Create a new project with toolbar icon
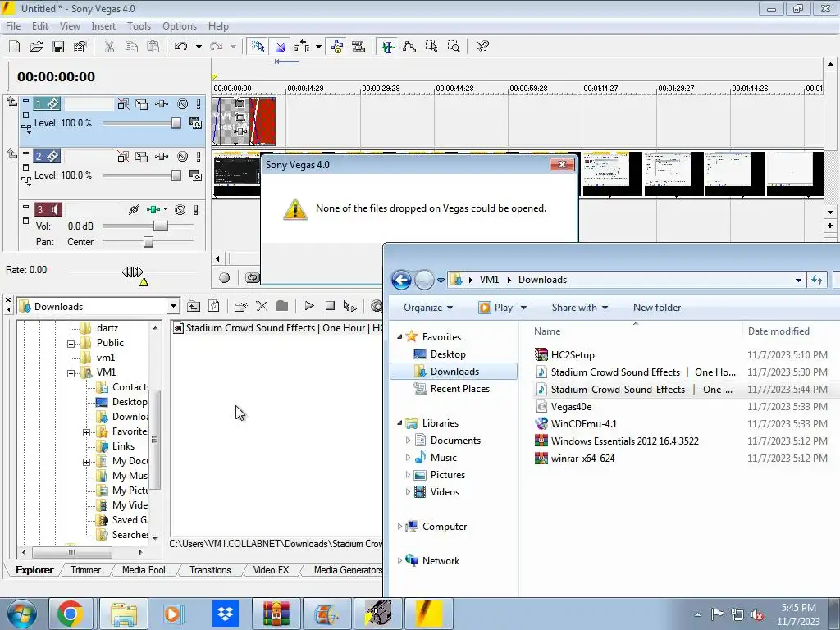This screenshot has width=840, height=630. 15,47
